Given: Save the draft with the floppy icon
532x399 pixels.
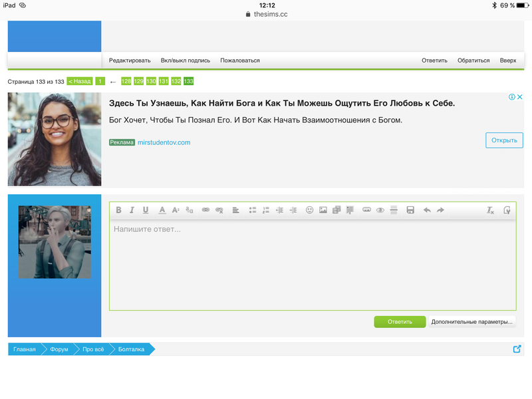Looking at the screenshot, I should [x=410, y=210].
